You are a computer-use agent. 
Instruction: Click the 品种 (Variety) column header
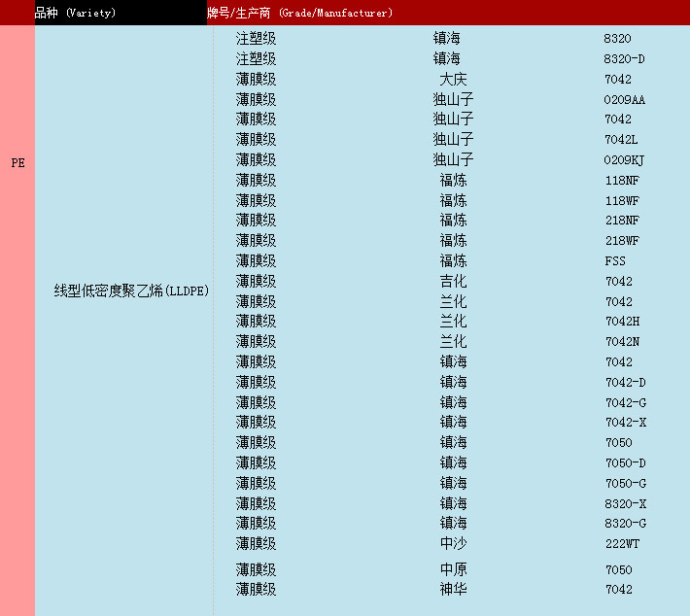click(x=75, y=13)
